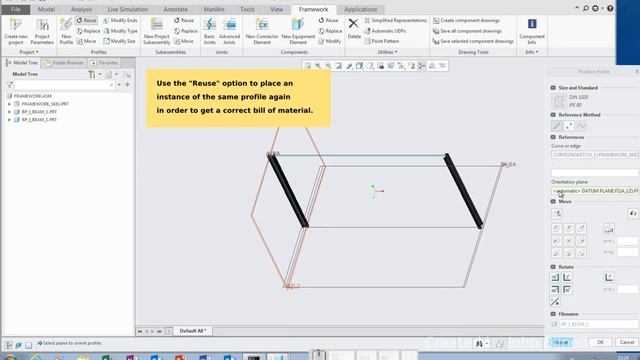Click flip direction icon in Move section
The height and width of the screenshot is (360, 640).
click(x=633, y=213)
